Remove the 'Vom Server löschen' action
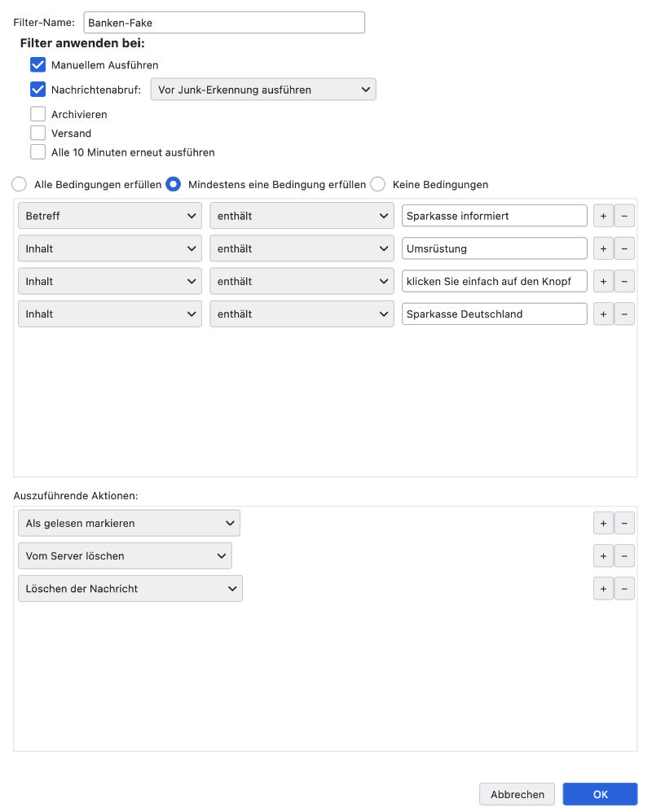The width and height of the screenshot is (652, 812). click(x=624, y=555)
